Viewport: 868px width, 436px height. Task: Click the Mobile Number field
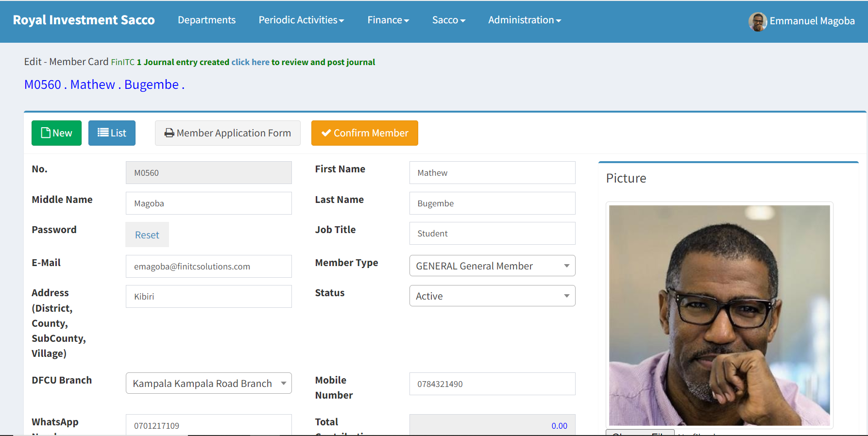coord(492,384)
